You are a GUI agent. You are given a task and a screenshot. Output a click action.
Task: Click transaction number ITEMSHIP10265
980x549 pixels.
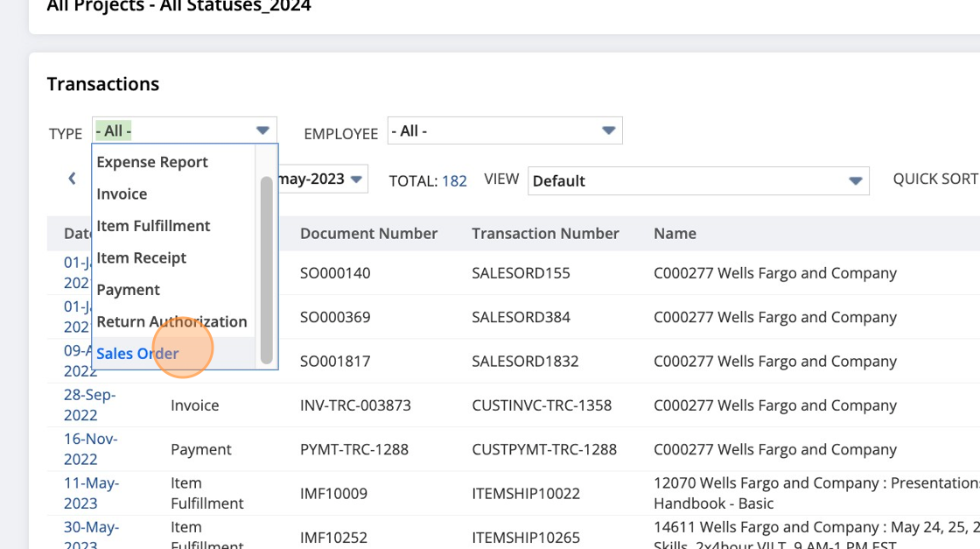coord(526,538)
